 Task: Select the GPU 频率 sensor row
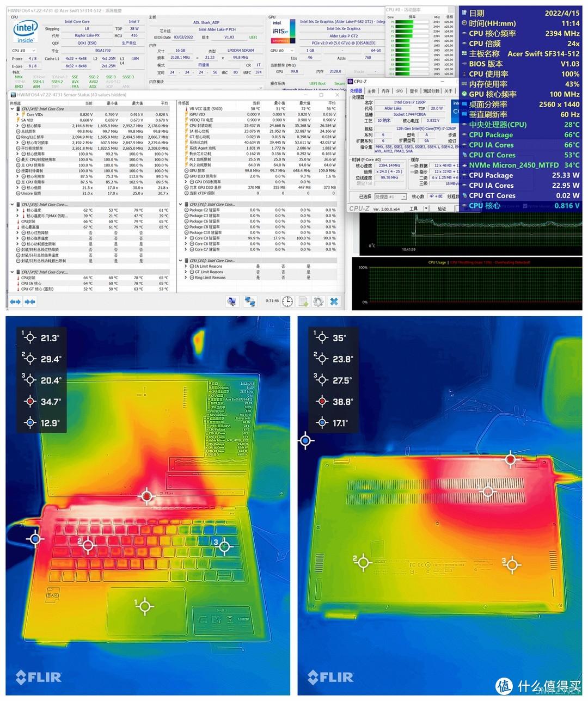tap(260, 171)
